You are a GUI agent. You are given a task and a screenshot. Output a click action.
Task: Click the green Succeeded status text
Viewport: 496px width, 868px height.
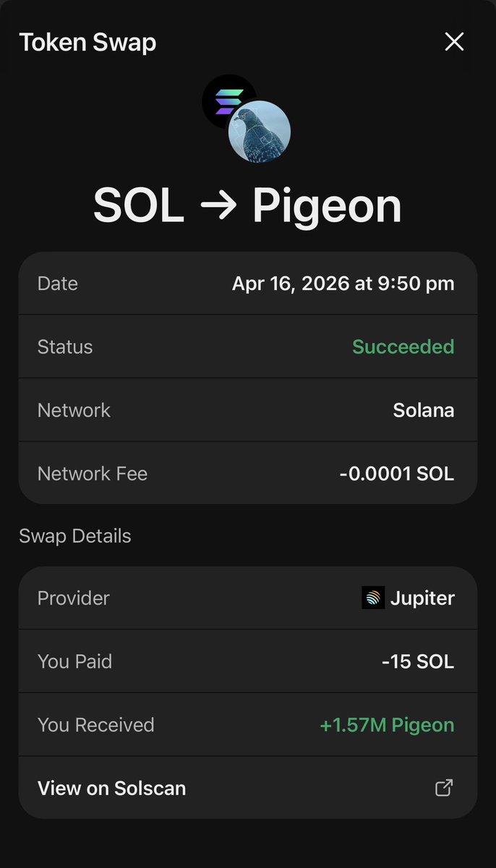(403, 346)
